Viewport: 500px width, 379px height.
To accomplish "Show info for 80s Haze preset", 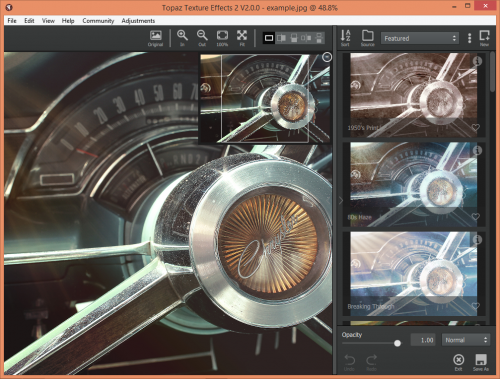I will point(477,151).
